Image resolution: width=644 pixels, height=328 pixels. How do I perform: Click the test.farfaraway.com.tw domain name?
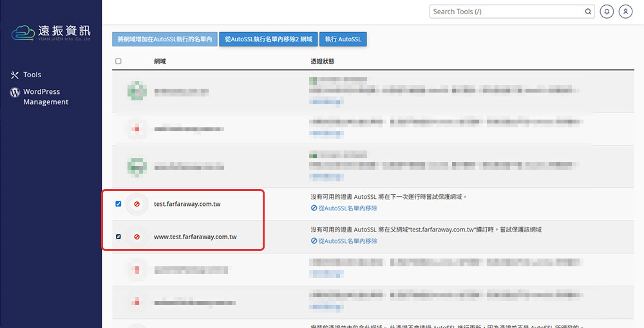[x=187, y=204]
